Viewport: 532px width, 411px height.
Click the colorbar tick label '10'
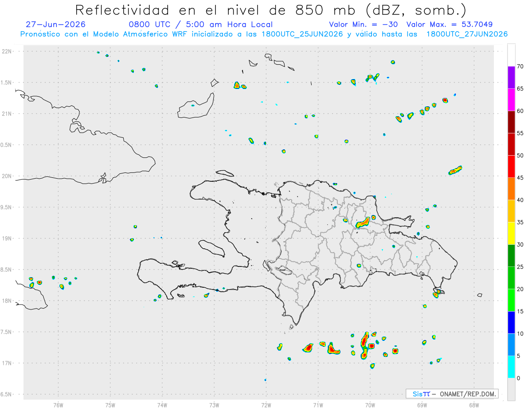pos(520,333)
